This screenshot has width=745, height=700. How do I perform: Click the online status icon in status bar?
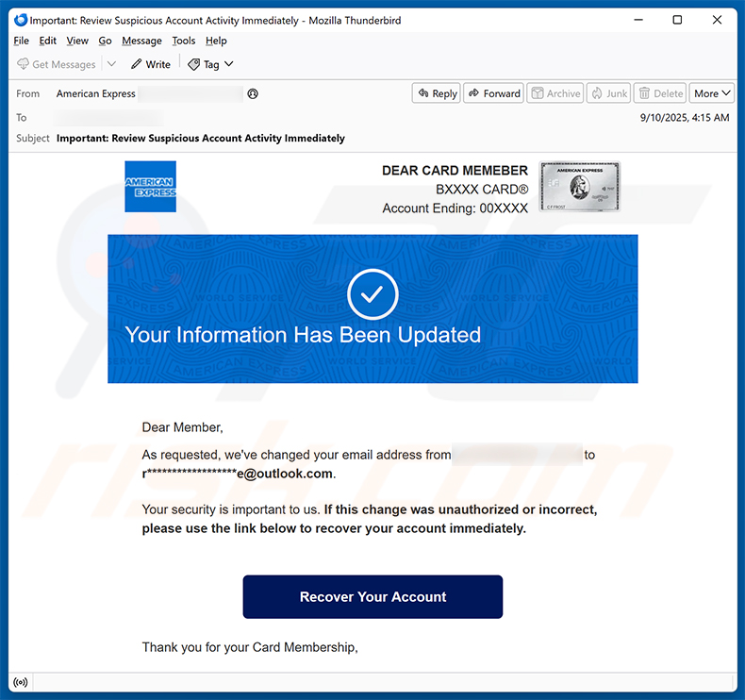click(21, 683)
